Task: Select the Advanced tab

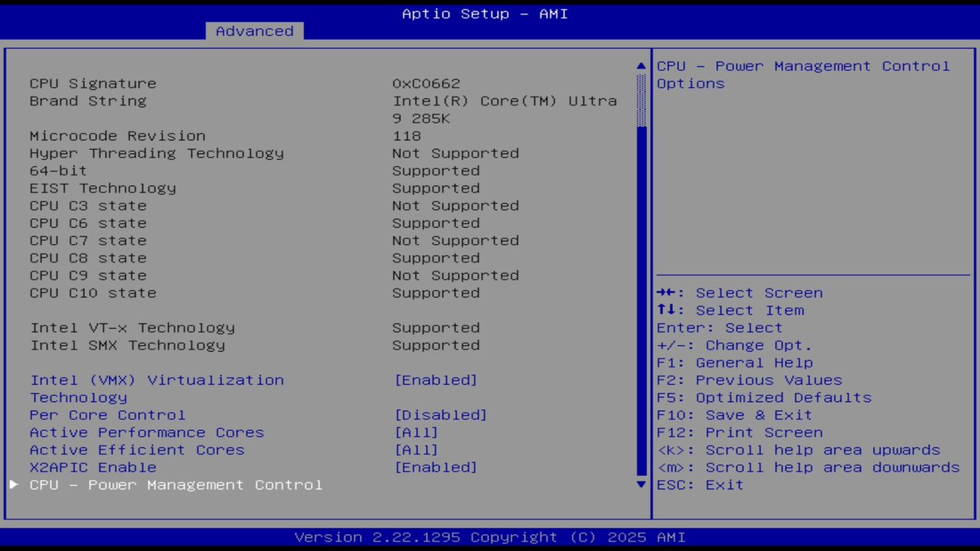Action: pos(254,31)
